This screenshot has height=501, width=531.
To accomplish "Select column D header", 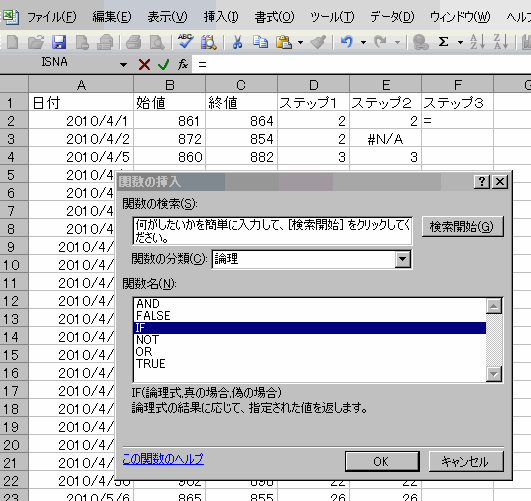I will click(x=314, y=85).
